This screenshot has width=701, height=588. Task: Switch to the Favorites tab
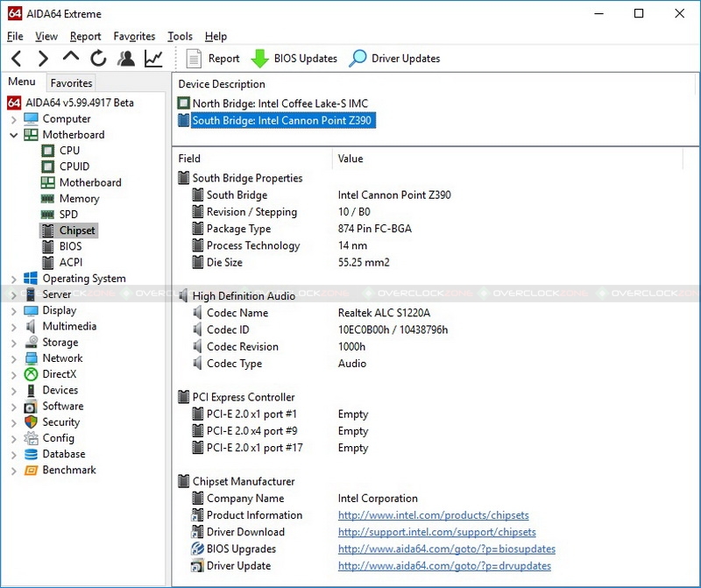(x=71, y=82)
